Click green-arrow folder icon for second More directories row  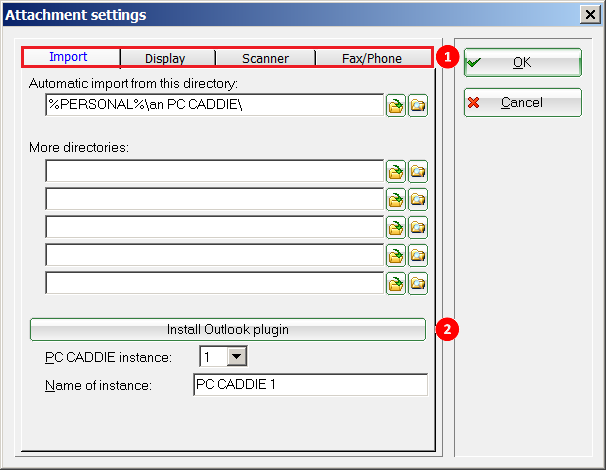click(x=396, y=199)
